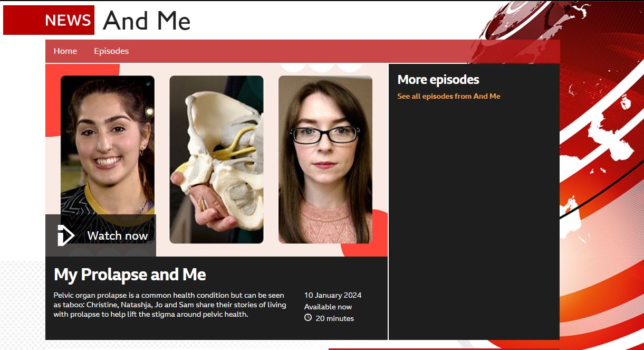Click the Watch now button label
Screen dimensions: 644x350
(118, 236)
